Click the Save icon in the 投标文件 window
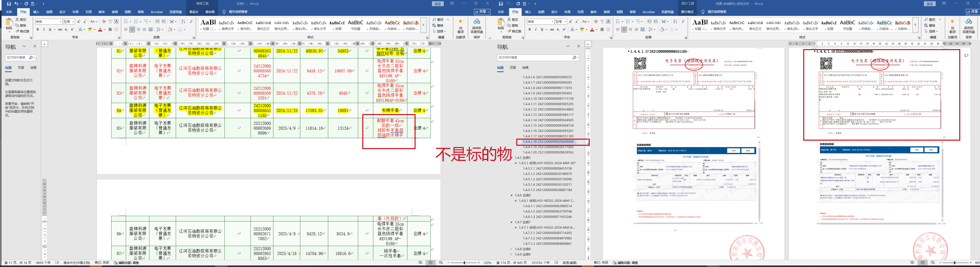This screenshot has width=980, height=267. point(501,4)
